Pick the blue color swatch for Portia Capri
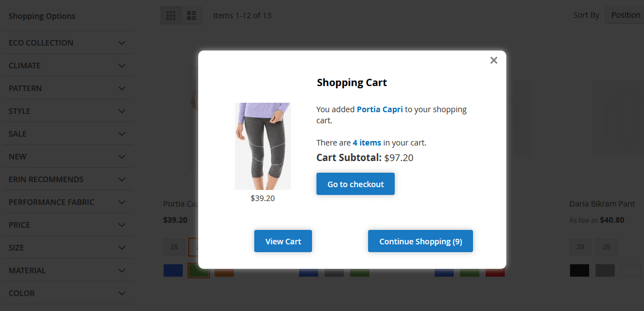The height and width of the screenshot is (311, 644). coord(173,270)
